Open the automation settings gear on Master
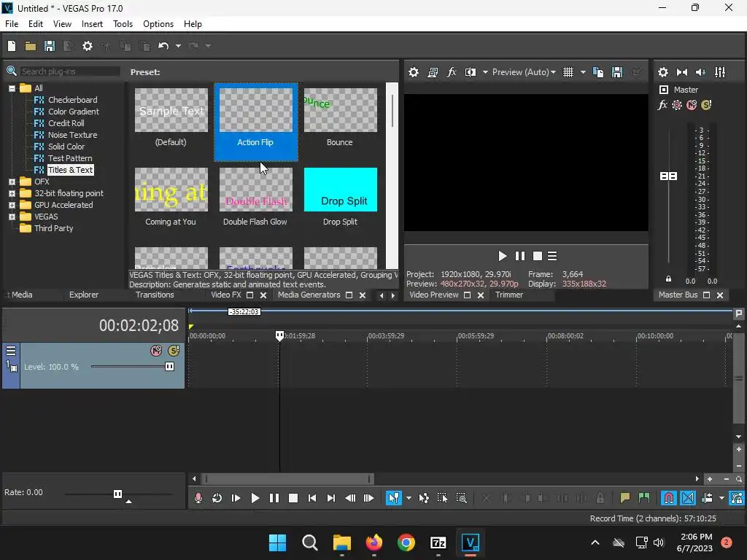Image resolution: width=747 pixels, height=560 pixels. 677,105
